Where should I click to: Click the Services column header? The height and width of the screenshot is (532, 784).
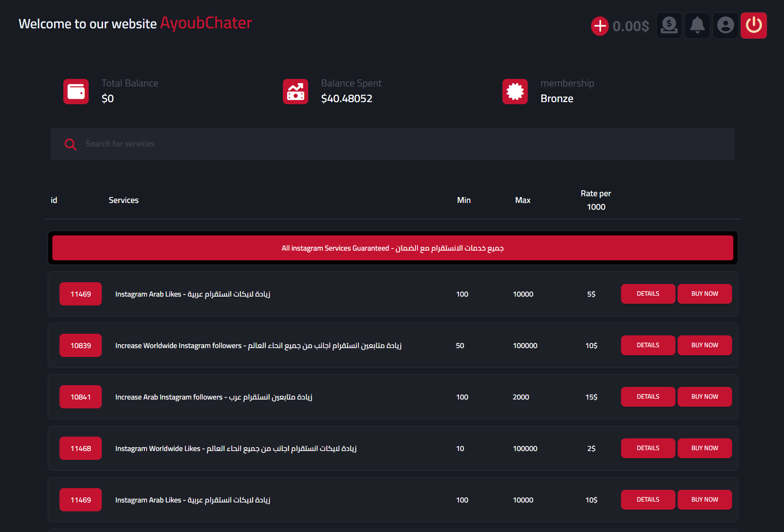[x=124, y=200]
